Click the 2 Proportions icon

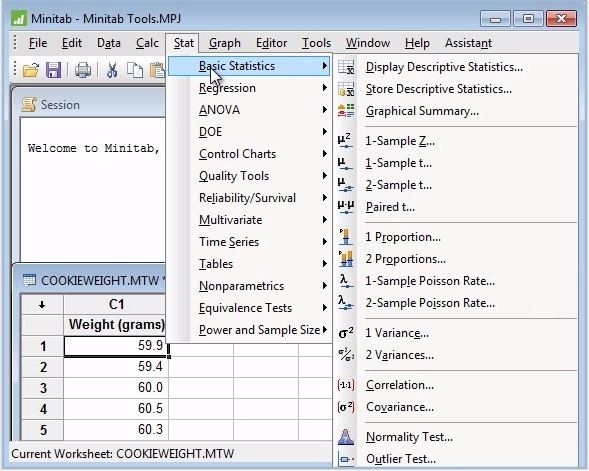tap(346, 258)
